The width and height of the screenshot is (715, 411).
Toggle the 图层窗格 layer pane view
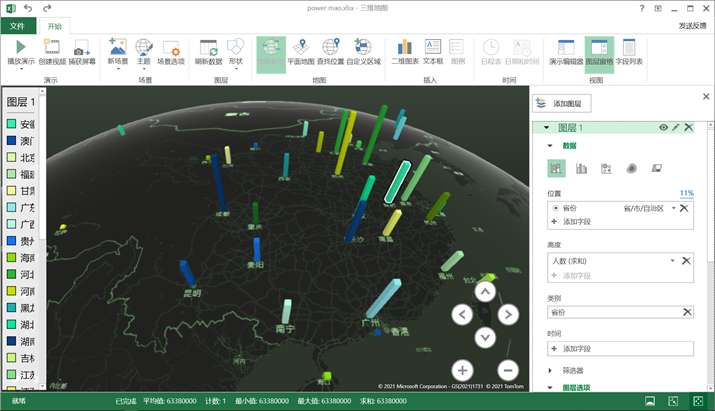599,52
